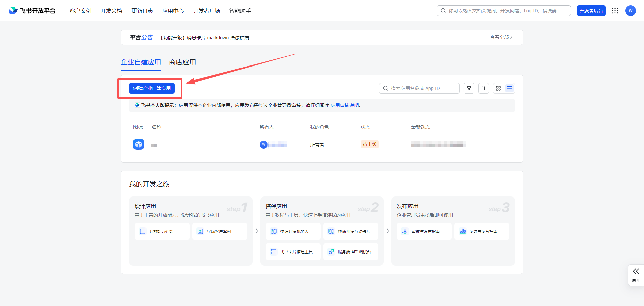Open the 应用审核说明 link
644x306 pixels.
(344, 105)
